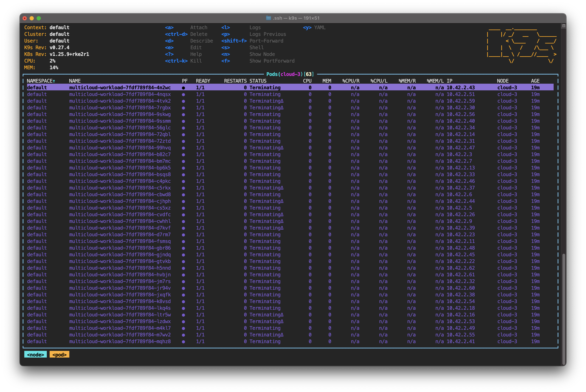This screenshot has height=392, width=586.
Task: Click the AGE column header
Action: (535, 81)
